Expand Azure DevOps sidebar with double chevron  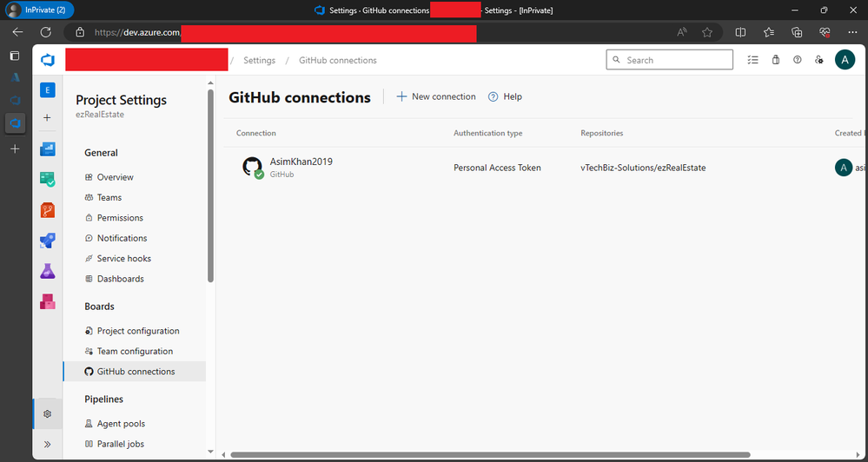48,444
